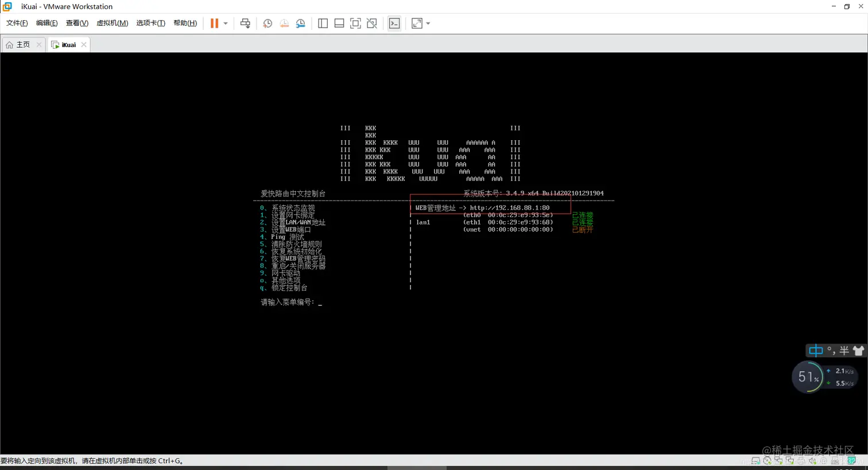The image size is (868, 470).
Task: Open the 文件(F) menu
Action: (x=17, y=23)
